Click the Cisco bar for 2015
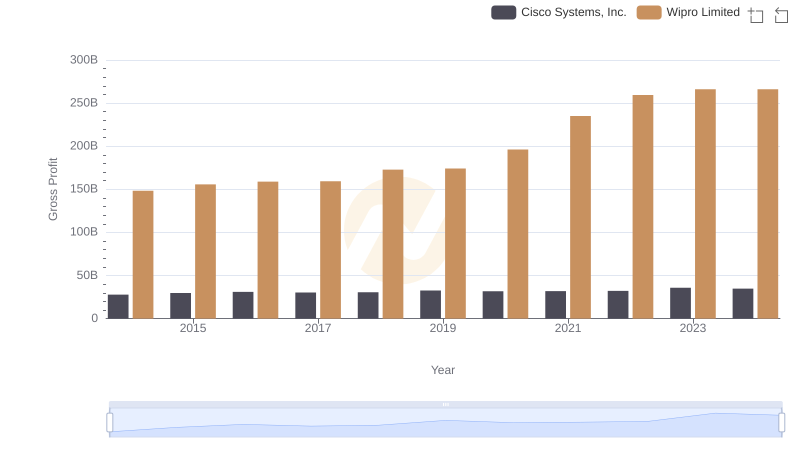The height and width of the screenshot is (461, 800). [x=181, y=305]
